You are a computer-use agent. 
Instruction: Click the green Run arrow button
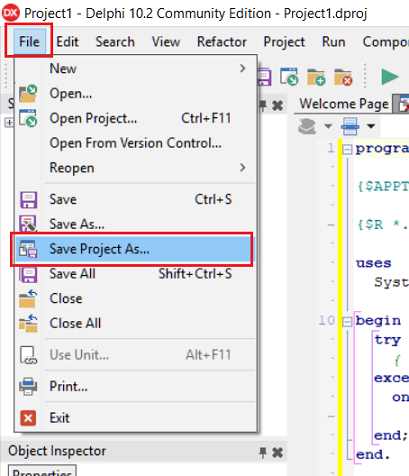tap(390, 77)
